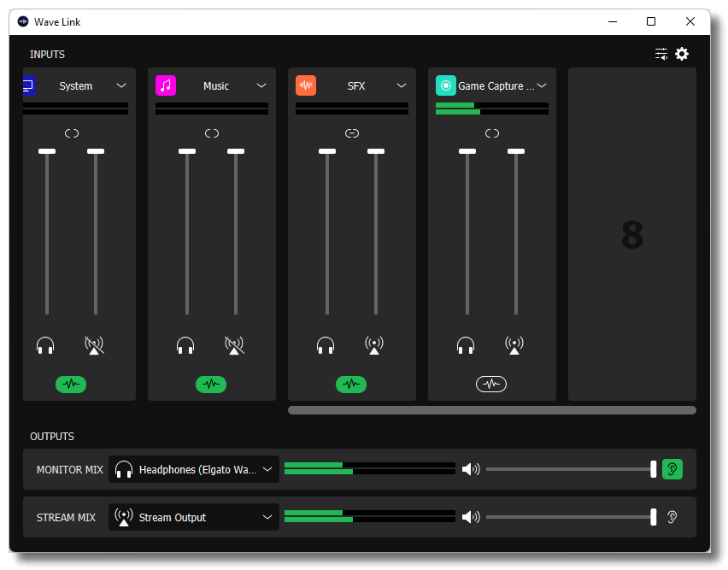Open Wave Link settings gear
The height and width of the screenshot is (570, 728).
682,54
